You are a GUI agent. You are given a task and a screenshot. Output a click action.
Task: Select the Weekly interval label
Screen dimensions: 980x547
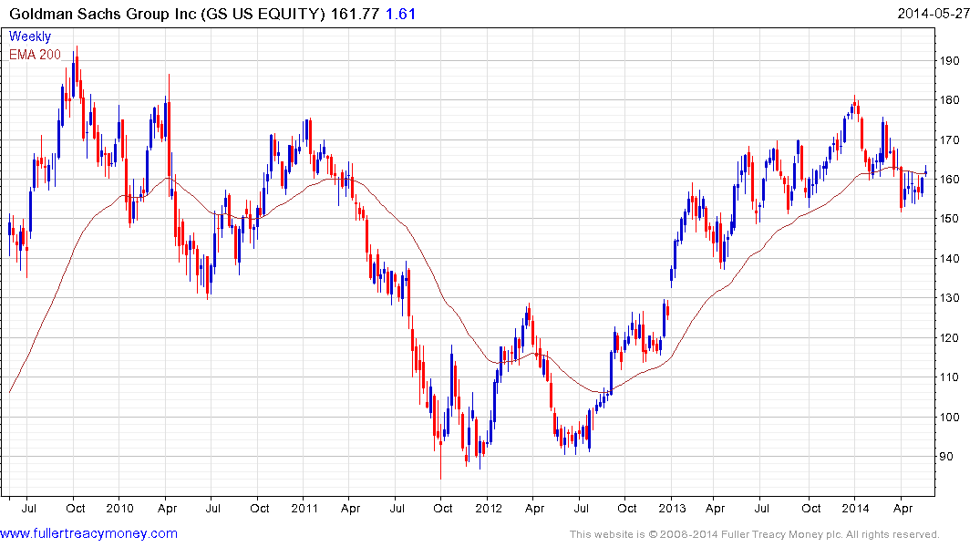click(x=30, y=36)
